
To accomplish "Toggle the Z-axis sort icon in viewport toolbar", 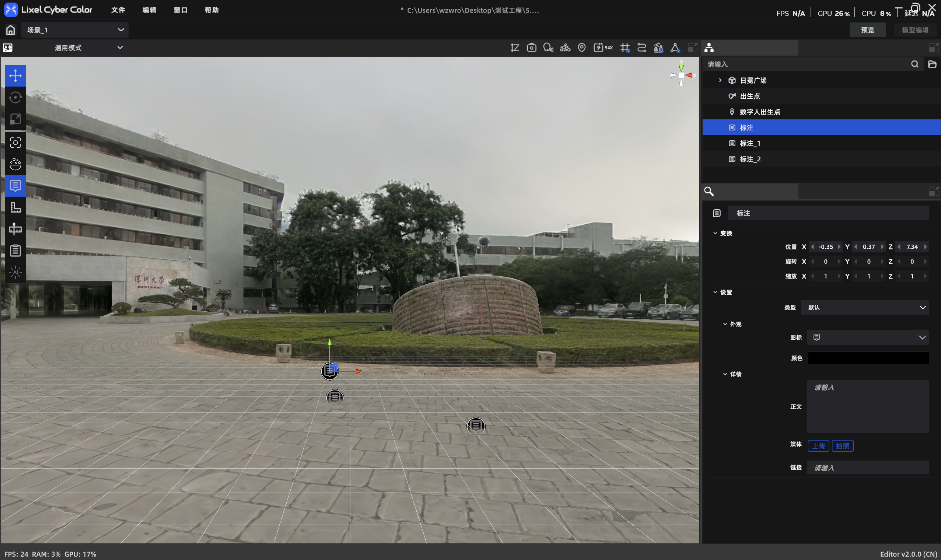I will pyautogui.click(x=515, y=48).
